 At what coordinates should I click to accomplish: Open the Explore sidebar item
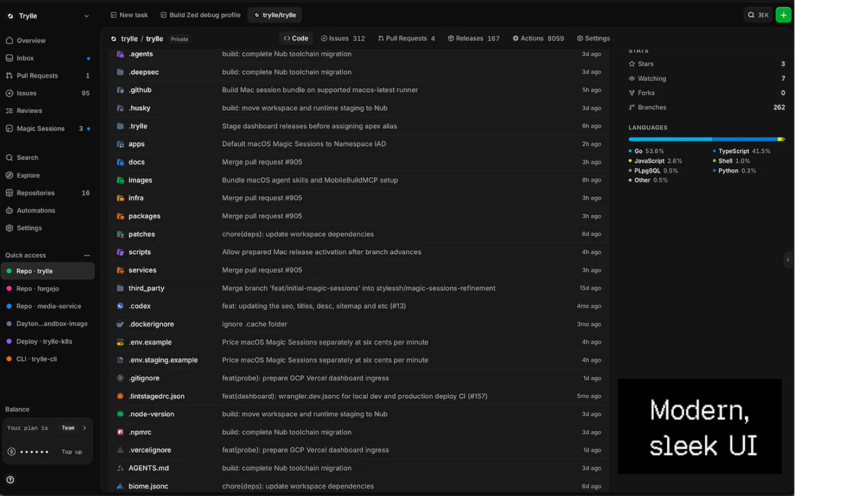click(x=48, y=176)
